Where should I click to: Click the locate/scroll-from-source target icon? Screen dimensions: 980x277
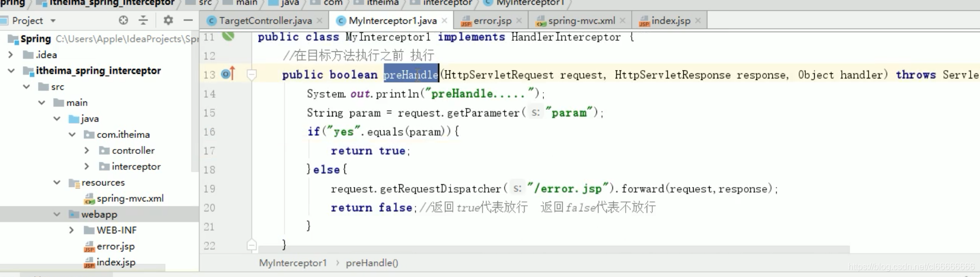pos(123,20)
